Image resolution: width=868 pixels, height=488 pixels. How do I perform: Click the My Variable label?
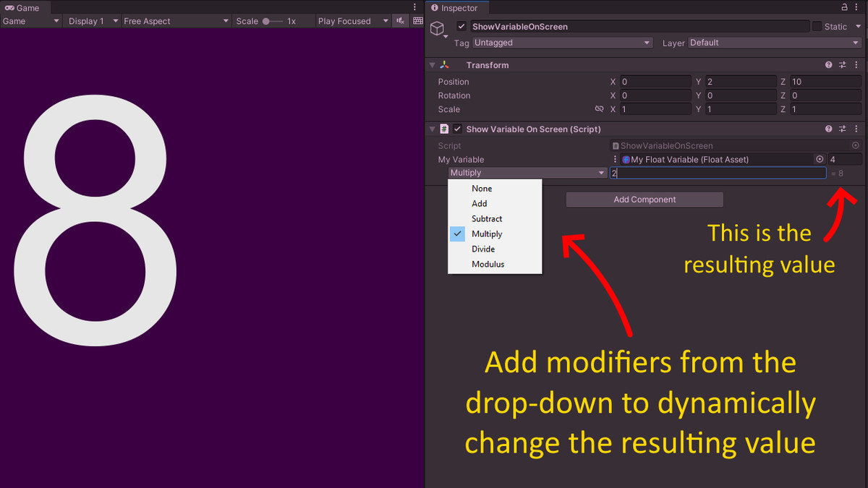[461, 159]
